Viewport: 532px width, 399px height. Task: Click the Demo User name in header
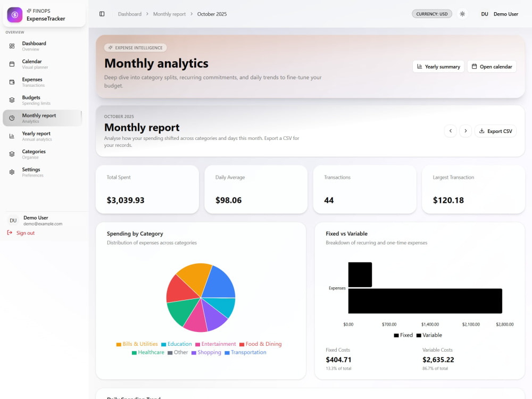(x=505, y=14)
